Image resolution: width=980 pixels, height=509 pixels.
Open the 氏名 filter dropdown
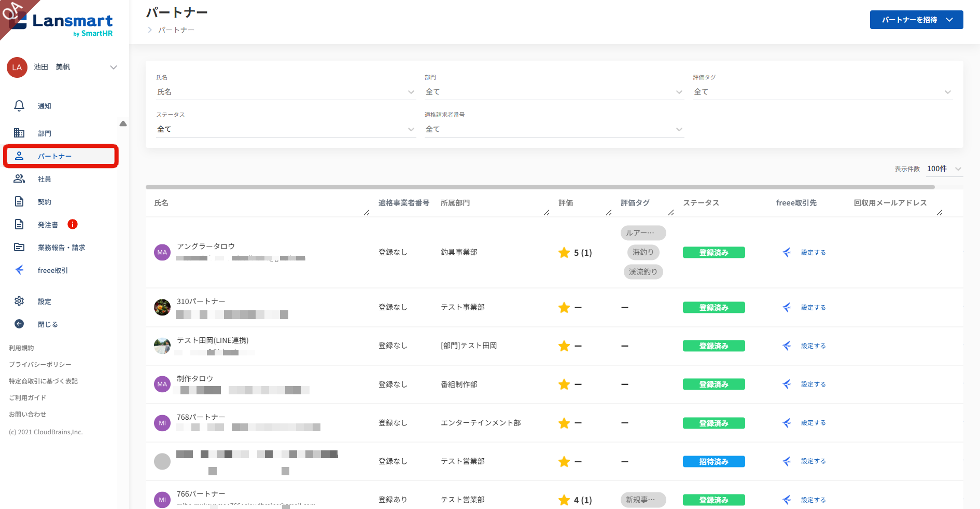pos(286,92)
